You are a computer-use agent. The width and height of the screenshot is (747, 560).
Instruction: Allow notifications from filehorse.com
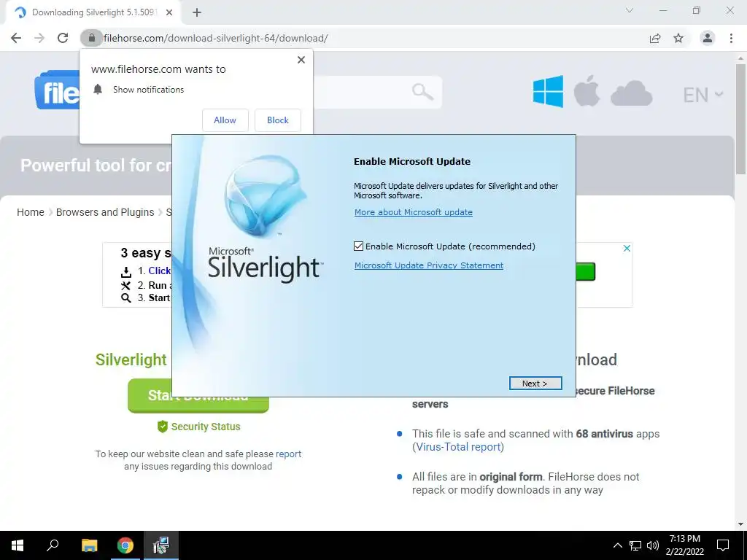coord(225,120)
